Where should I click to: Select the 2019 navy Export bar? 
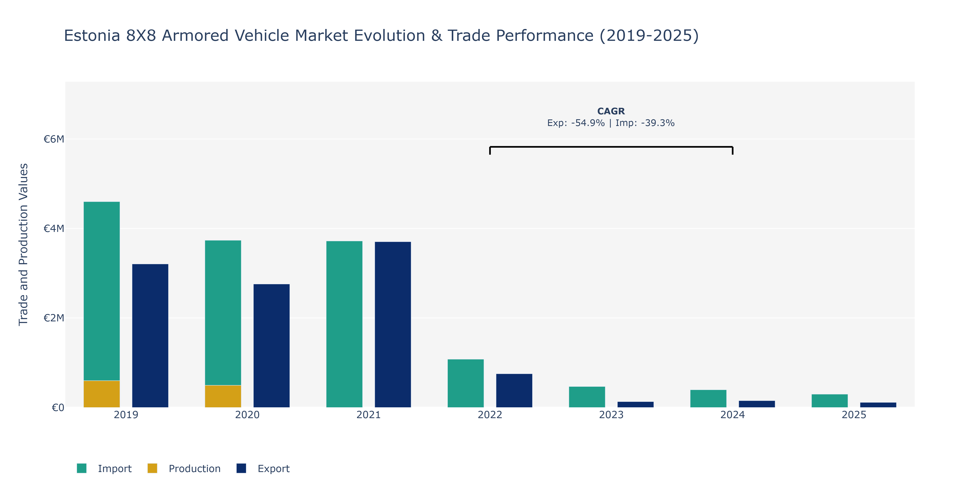tap(150, 335)
